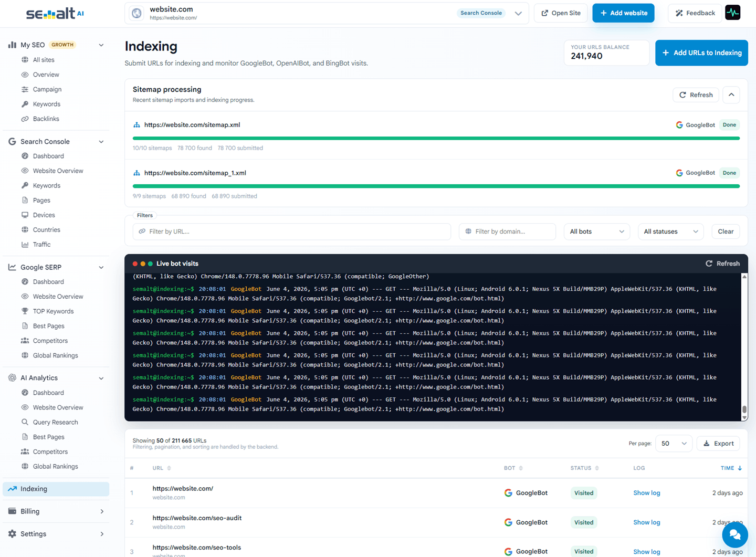
Task: Click the Live bot visits scrollbar thumb
Action: click(744, 409)
